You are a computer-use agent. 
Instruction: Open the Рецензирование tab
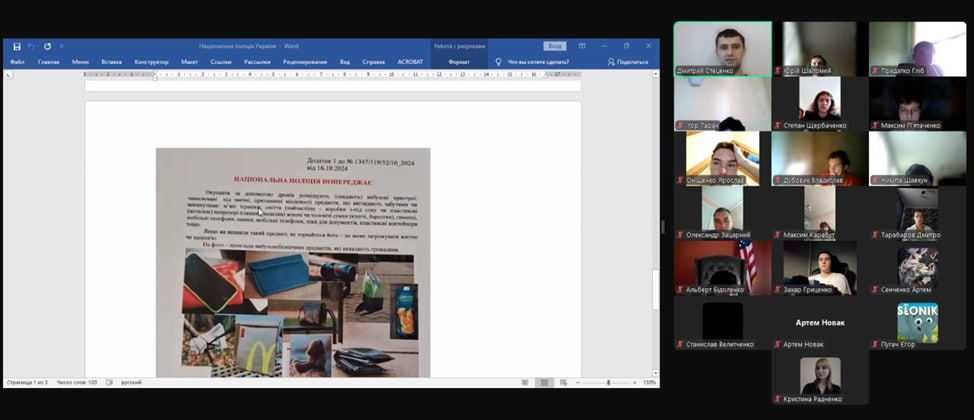coord(305,62)
